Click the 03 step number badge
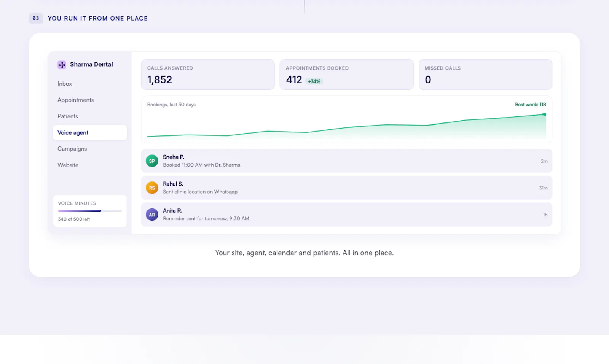The image size is (609, 364). (36, 18)
